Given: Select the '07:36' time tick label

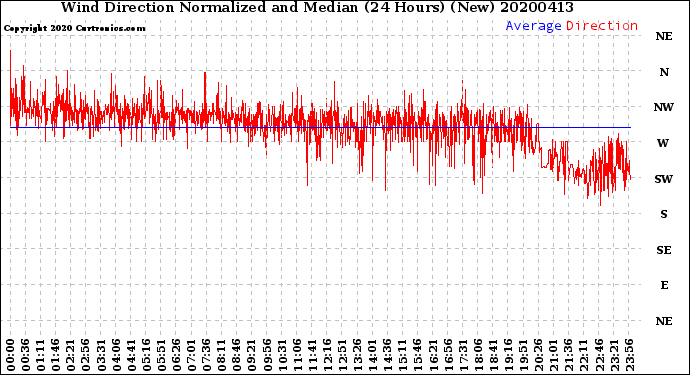Looking at the screenshot, I should click(x=207, y=356).
